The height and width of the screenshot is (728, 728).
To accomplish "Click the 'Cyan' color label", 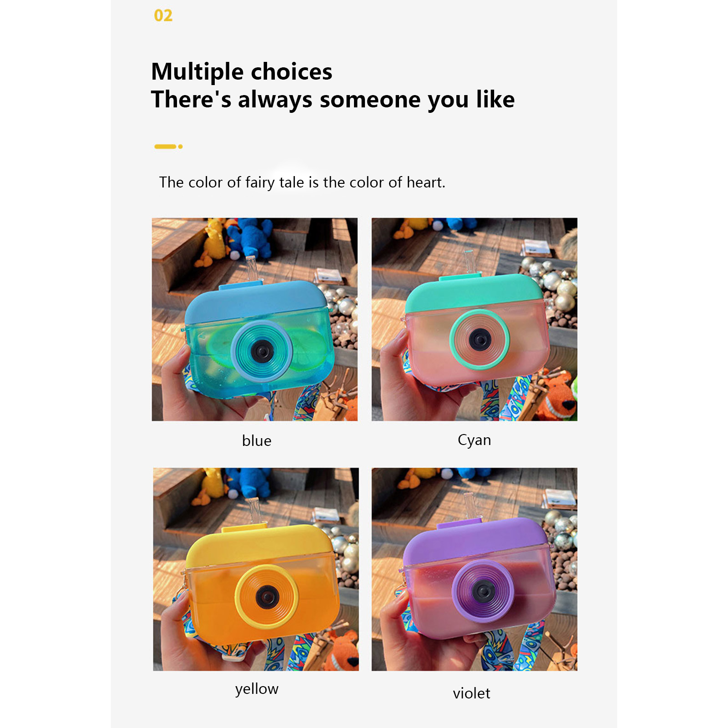I will point(474,440).
